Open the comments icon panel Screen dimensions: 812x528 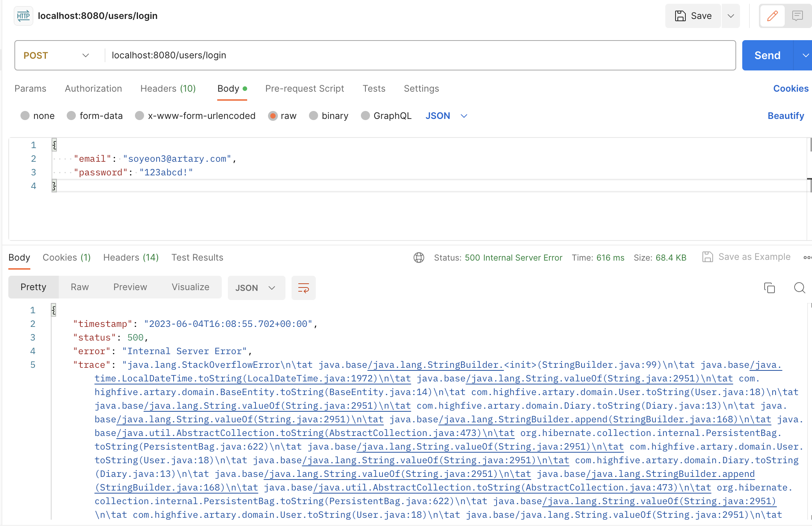coord(797,16)
